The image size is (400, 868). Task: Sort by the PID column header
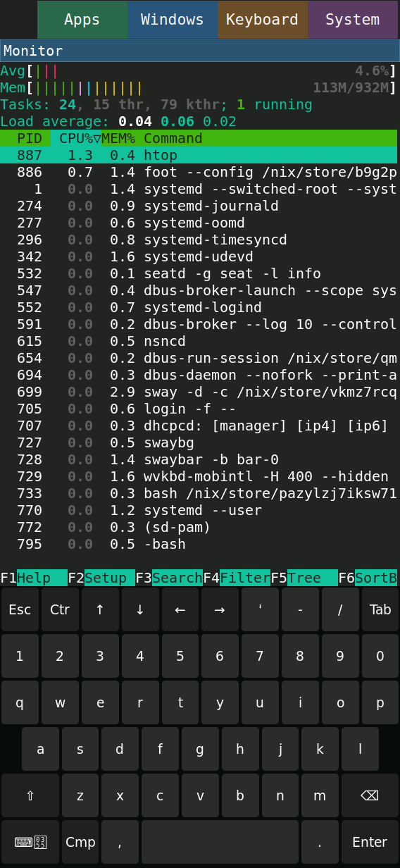30,138
